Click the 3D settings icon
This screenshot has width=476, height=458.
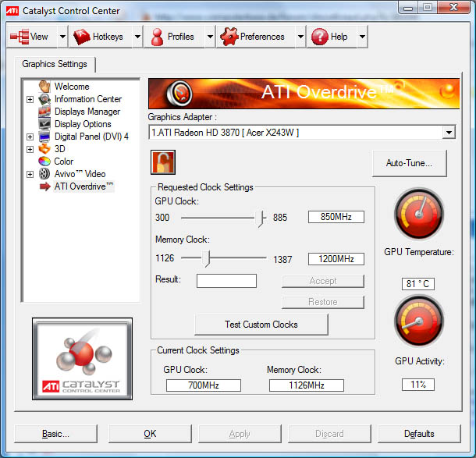44,149
